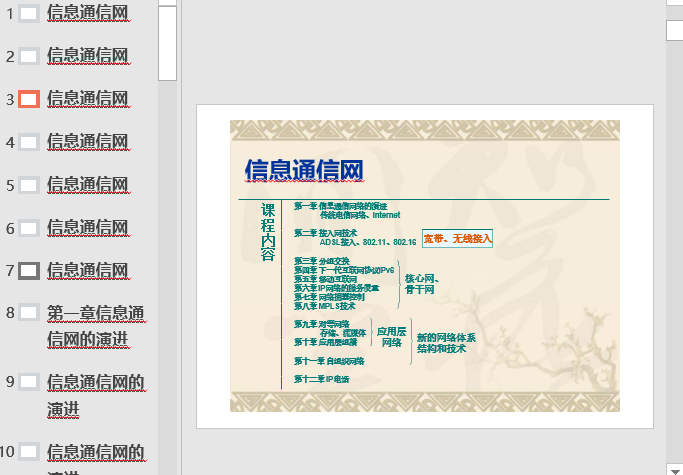Click the slide's main title 信息通信网
This screenshot has width=683, height=475.
point(303,171)
